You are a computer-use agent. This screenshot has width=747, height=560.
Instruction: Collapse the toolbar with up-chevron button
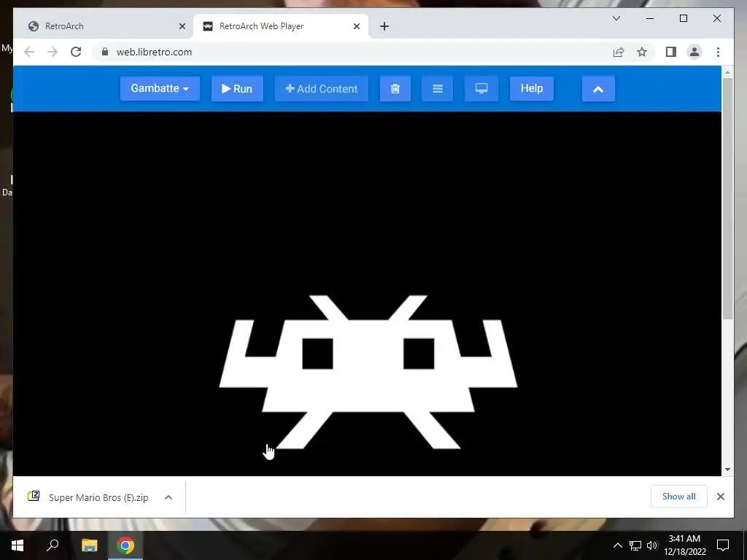[598, 89]
